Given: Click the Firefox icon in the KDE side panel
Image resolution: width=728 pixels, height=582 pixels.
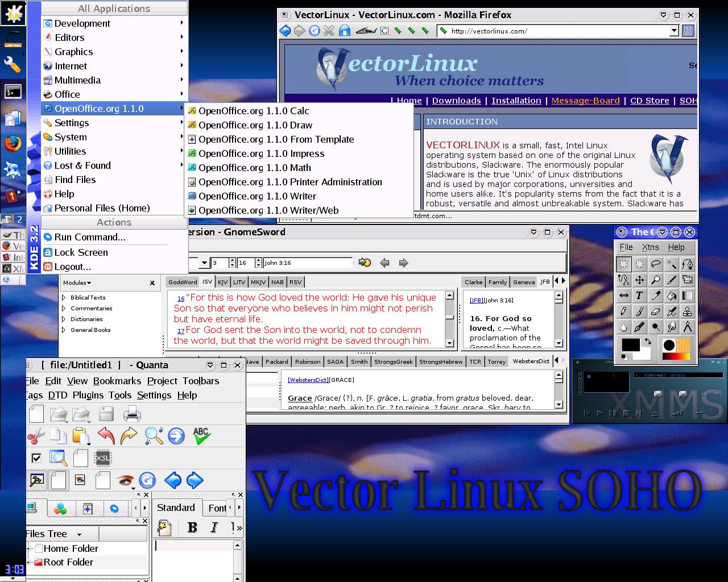Looking at the screenshot, I should tap(13, 143).
